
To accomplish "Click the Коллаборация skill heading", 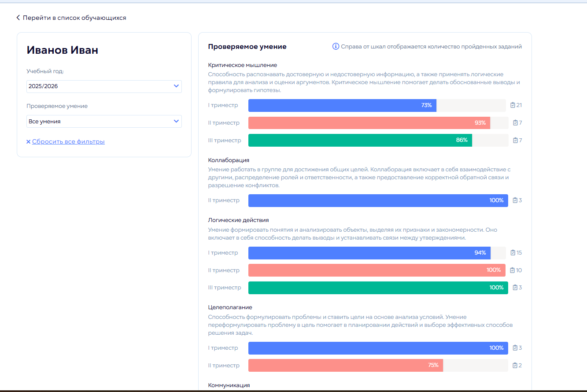I will click(x=229, y=160).
